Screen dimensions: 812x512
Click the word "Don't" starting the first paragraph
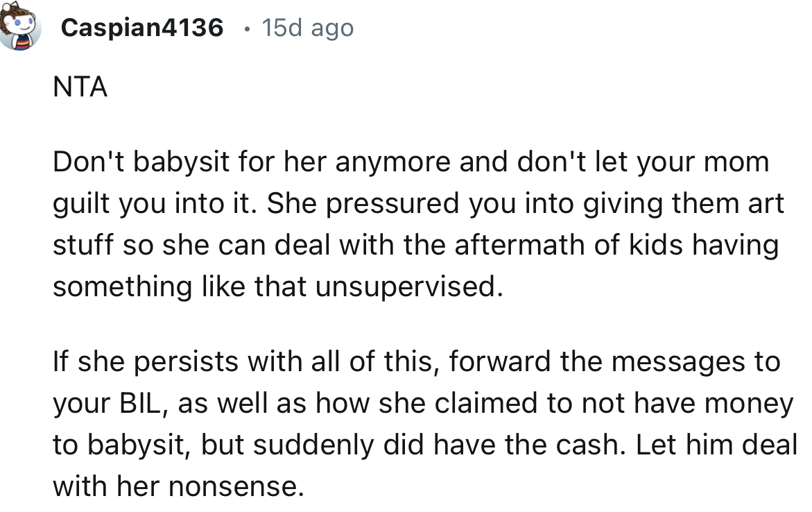(90, 162)
